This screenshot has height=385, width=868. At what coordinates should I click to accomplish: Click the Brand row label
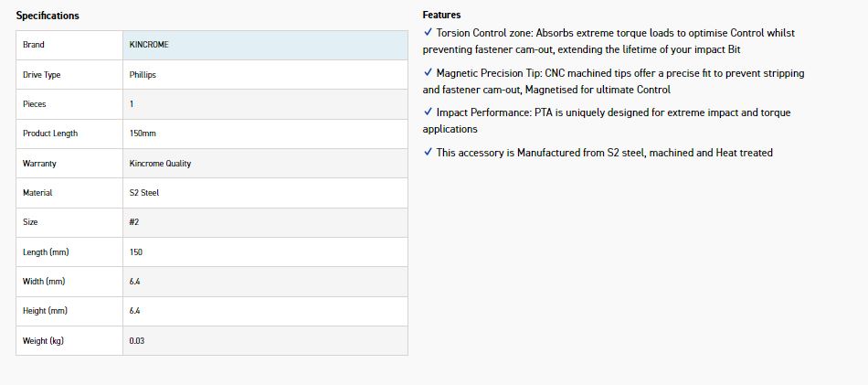pos(34,45)
